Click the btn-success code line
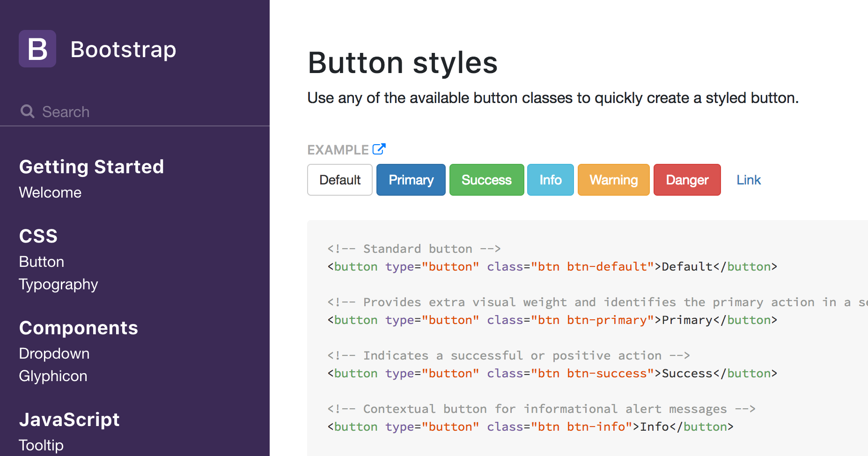This screenshot has height=456, width=868. click(552, 374)
